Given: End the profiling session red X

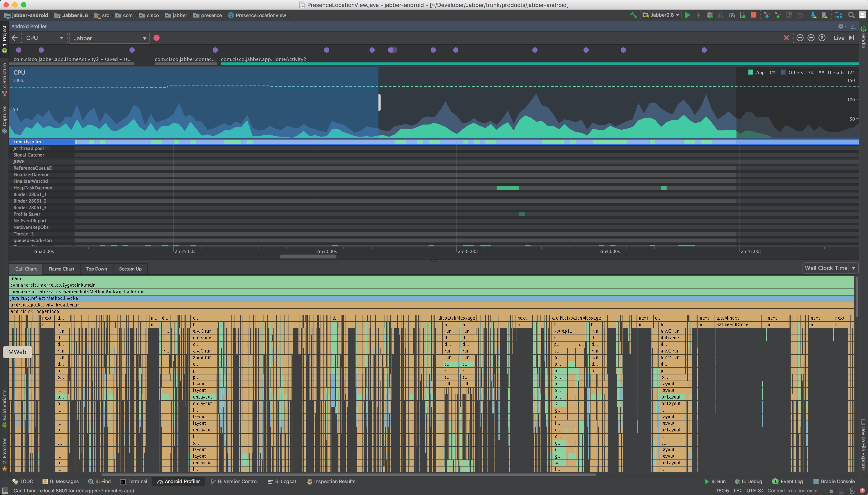Looking at the screenshot, I should click(786, 38).
